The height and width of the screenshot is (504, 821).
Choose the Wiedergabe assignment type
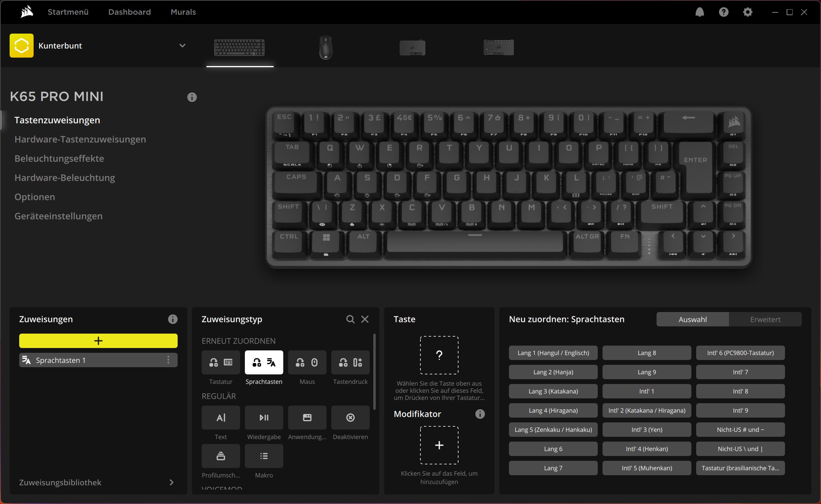(264, 418)
